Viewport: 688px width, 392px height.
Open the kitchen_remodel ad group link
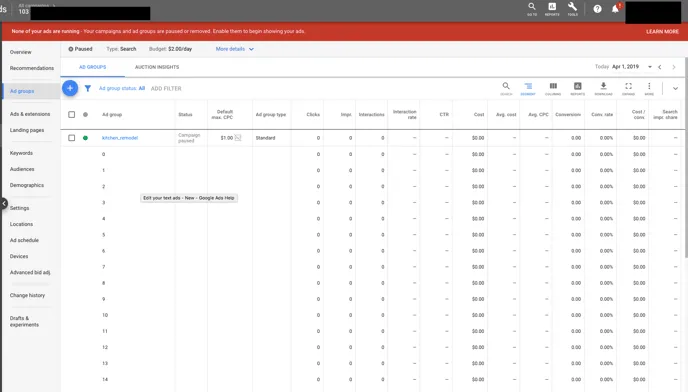(120, 138)
